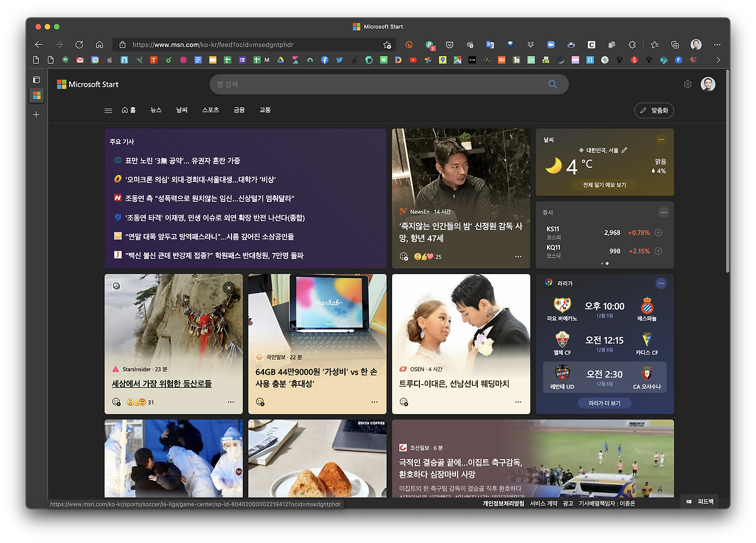Open the Pocket extension

[x=449, y=44]
